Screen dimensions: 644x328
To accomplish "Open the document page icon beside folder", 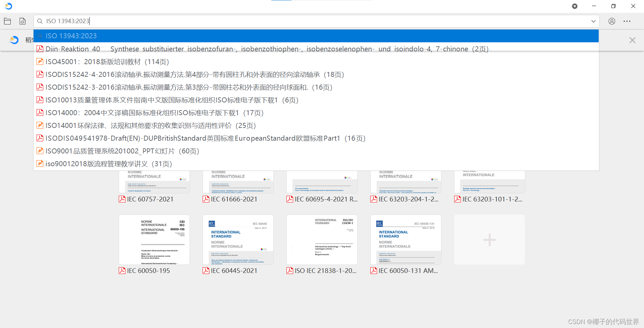I will 22,21.
